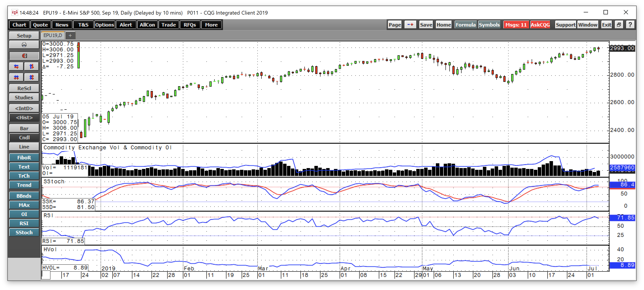Image resolution: width=644 pixels, height=290 pixels.
Task: Click the 86.4 SStoch axis value
Action: (622, 185)
